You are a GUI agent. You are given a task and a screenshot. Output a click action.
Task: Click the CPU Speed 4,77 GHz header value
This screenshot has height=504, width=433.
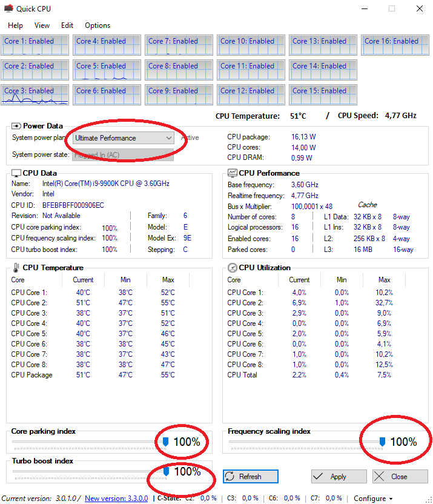click(401, 115)
